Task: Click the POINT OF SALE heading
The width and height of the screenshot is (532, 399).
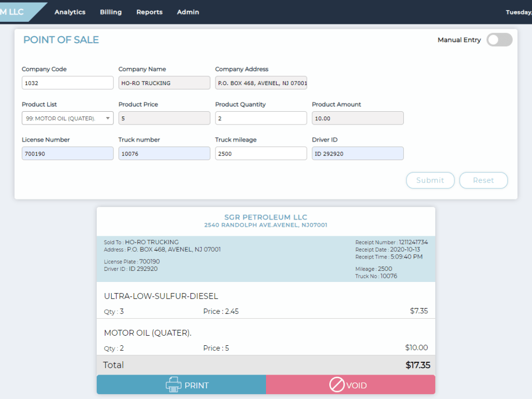Action: coord(61,40)
